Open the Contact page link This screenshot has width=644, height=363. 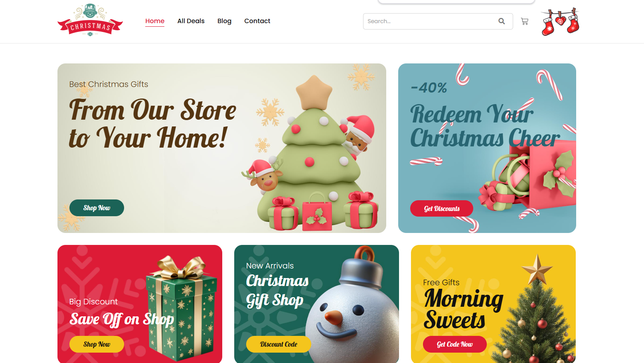coord(257,21)
